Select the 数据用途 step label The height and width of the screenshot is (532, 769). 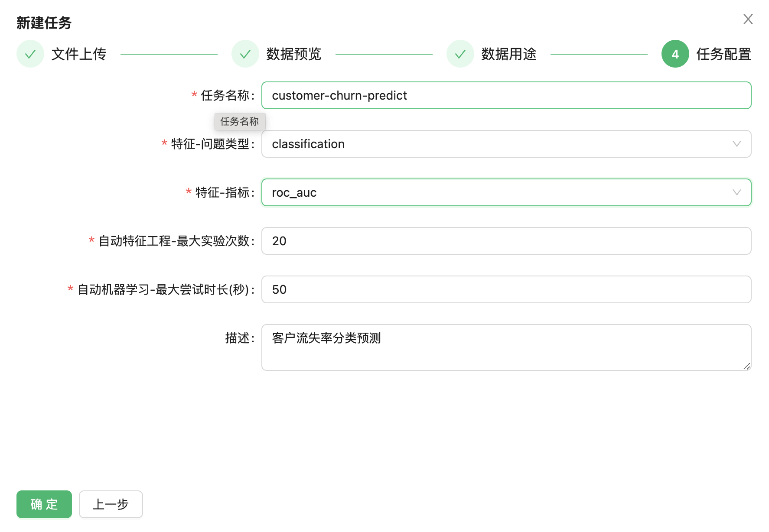(x=508, y=54)
